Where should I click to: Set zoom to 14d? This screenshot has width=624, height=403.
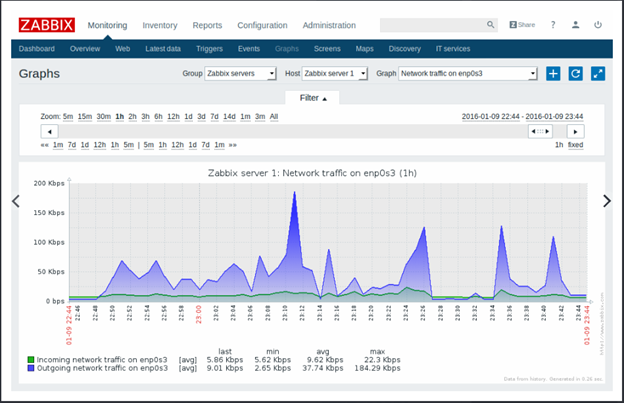click(x=229, y=117)
